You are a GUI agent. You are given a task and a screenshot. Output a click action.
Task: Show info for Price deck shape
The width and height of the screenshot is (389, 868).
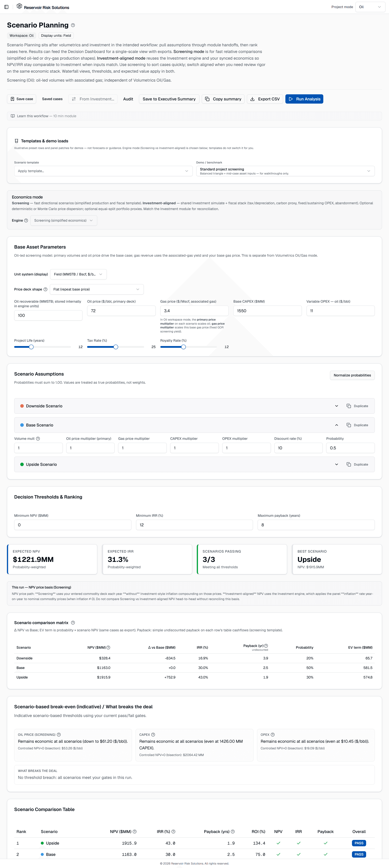(x=45, y=289)
